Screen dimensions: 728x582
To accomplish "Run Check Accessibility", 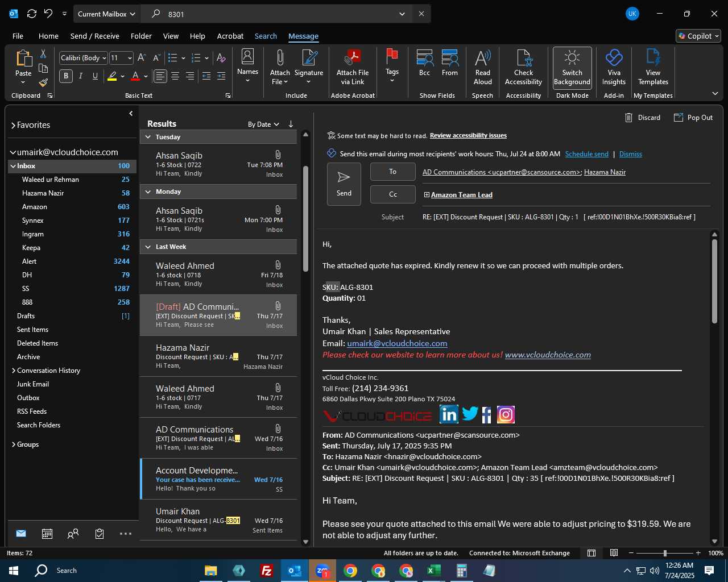I will click(x=524, y=67).
